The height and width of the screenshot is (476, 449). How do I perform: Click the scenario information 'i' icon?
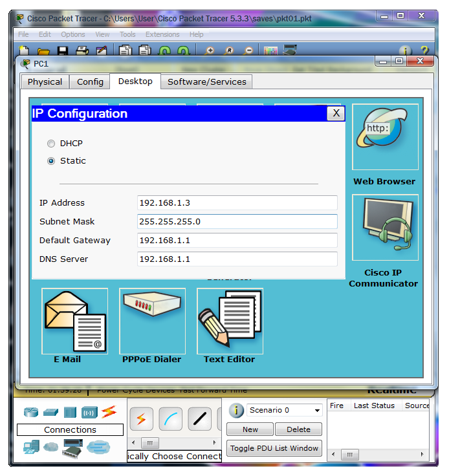[x=236, y=411]
